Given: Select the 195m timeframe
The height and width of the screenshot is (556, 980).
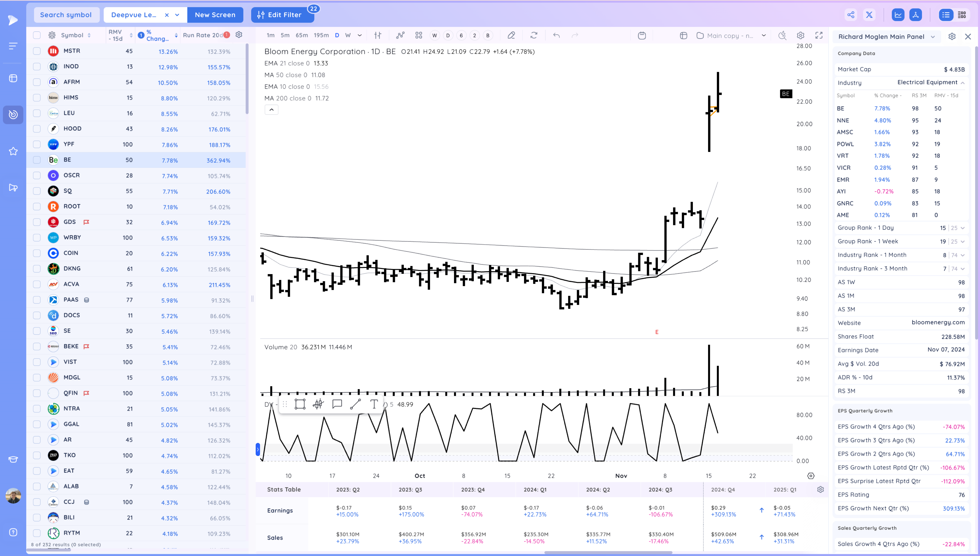Looking at the screenshot, I should pos(321,36).
